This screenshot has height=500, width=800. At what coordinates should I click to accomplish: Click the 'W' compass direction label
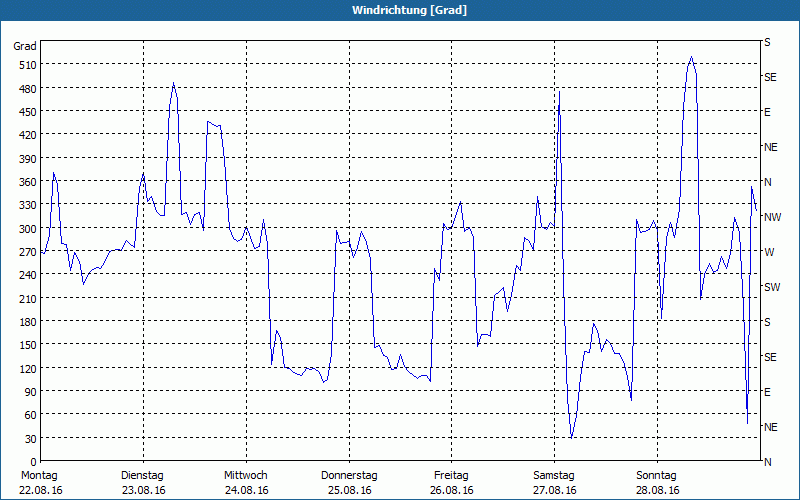tap(769, 252)
